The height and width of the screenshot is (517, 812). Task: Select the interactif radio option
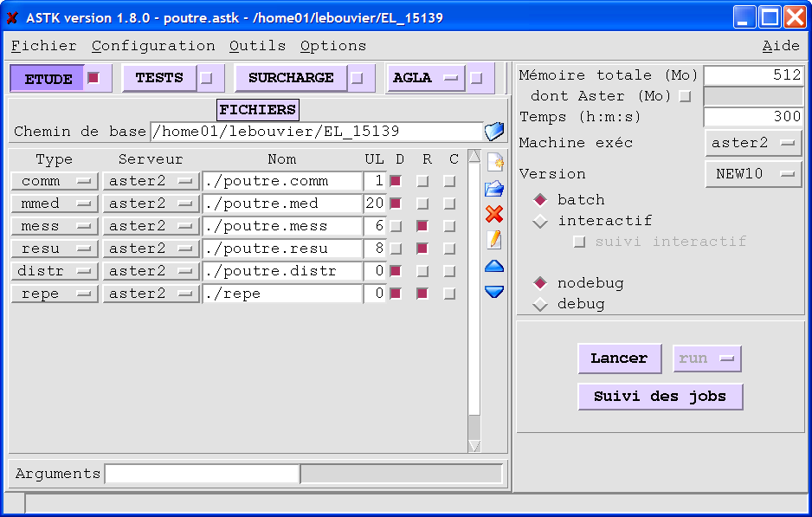coord(540,221)
